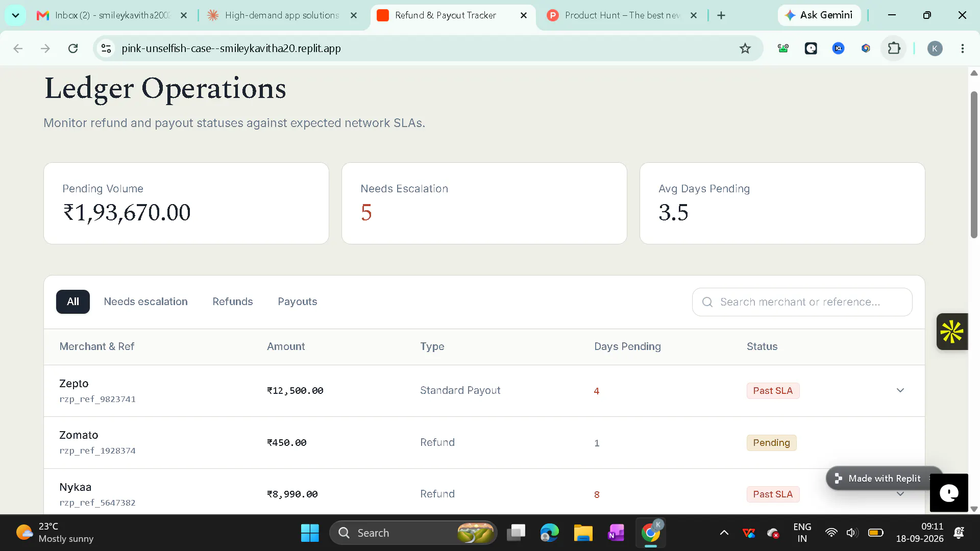Open File Explorer from taskbar
Screen dimensions: 980x551
tap(583, 533)
